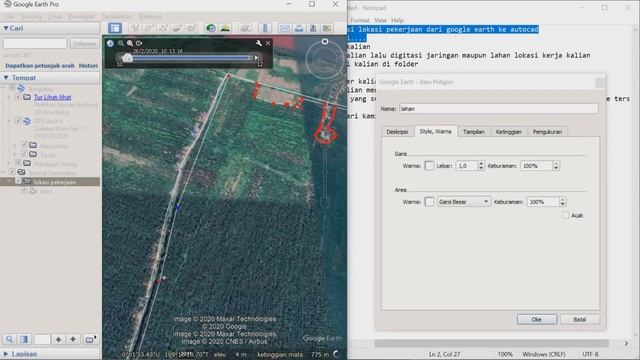Click the Record a Tour toolbar icon
Viewport: 640px width, 360px height.
tap(191, 28)
